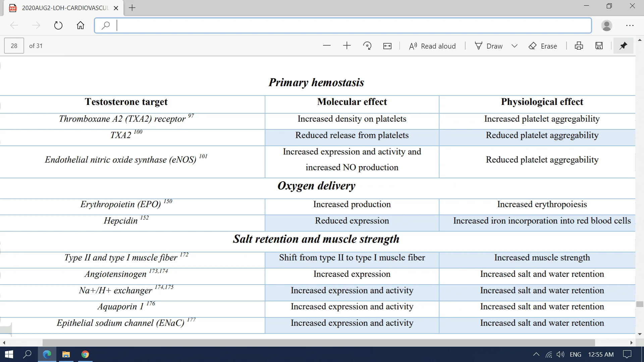This screenshot has width=644, height=362.
Task: Activate the Draw tool
Action: 489,46
